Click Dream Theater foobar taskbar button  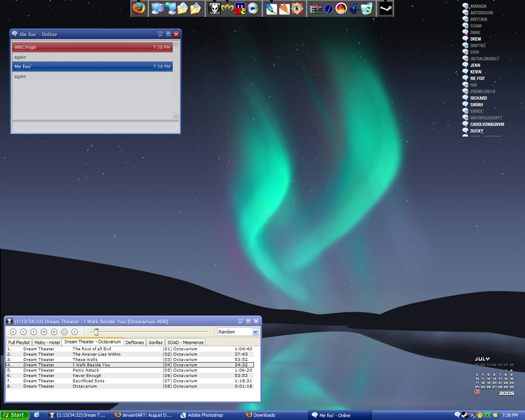(x=78, y=415)
